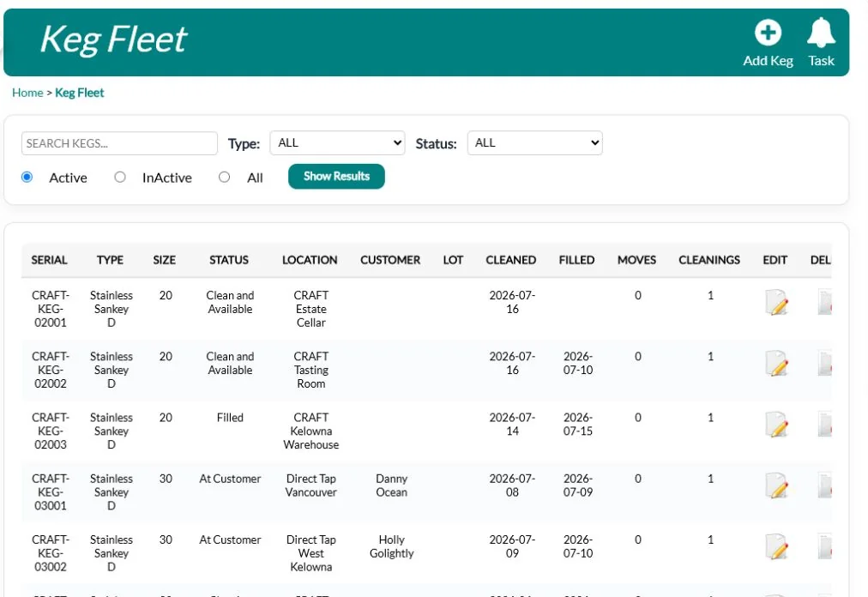Sort by CLEANINGS column header
The width and height of the screenshot is (868, 597).
click(709, 260)
